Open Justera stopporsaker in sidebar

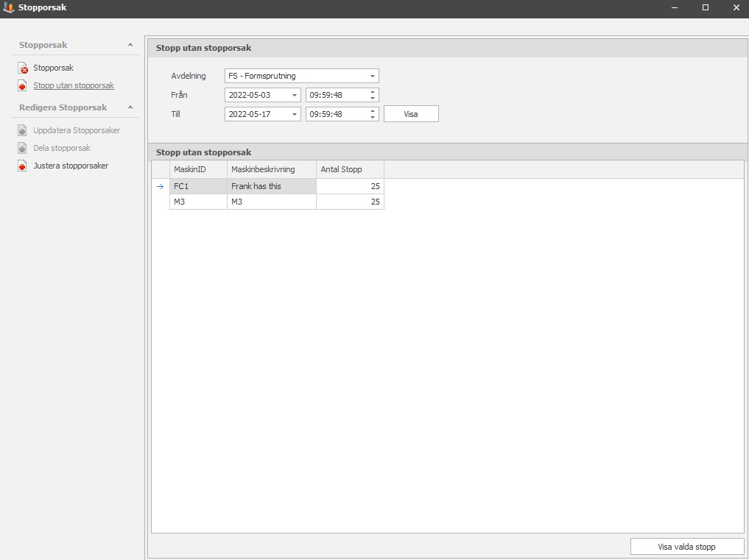point(71,166)
